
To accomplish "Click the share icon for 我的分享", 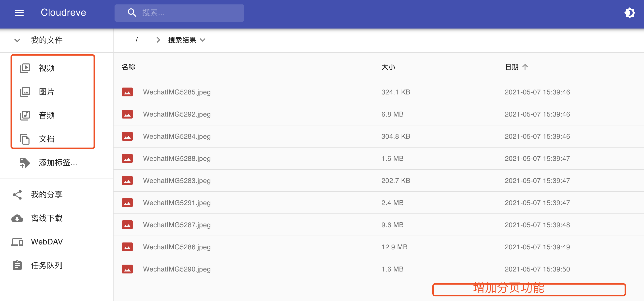I will (17, 195).
